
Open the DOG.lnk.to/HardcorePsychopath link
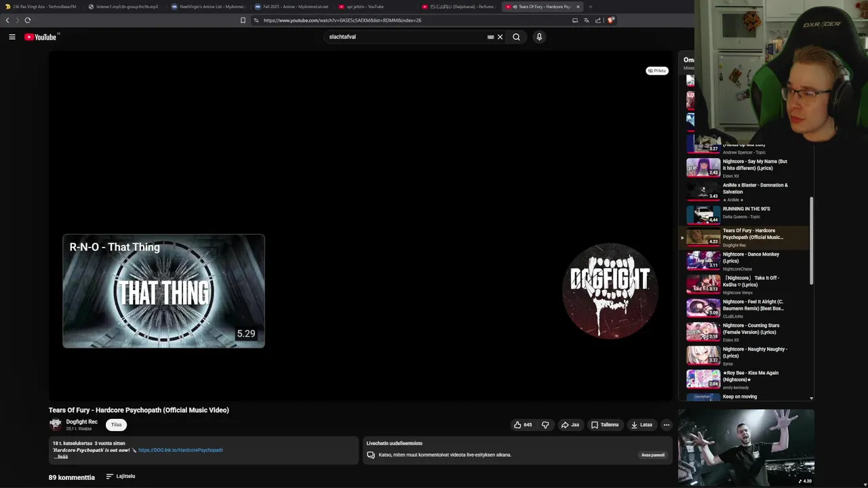[180, 450]
